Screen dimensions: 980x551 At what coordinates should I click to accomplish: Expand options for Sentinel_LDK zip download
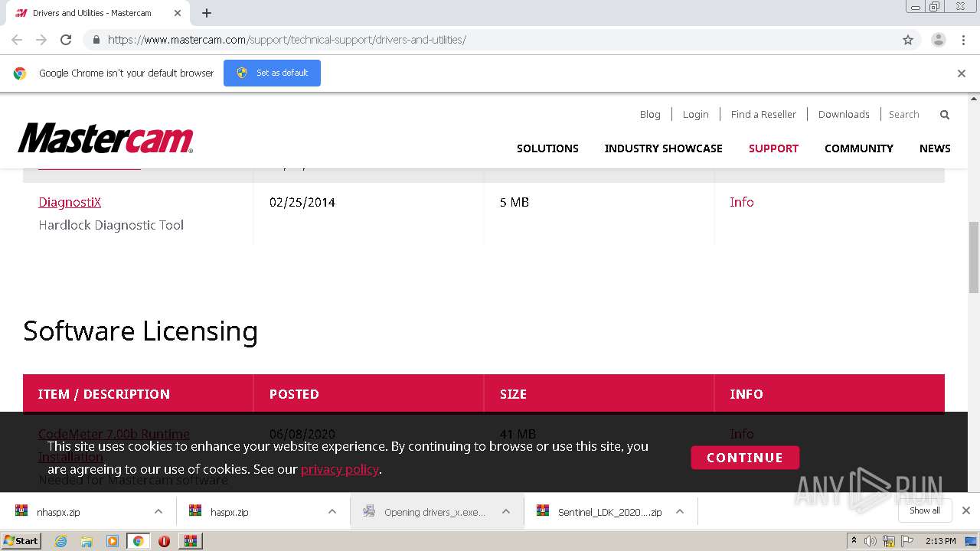click(680, 512)
